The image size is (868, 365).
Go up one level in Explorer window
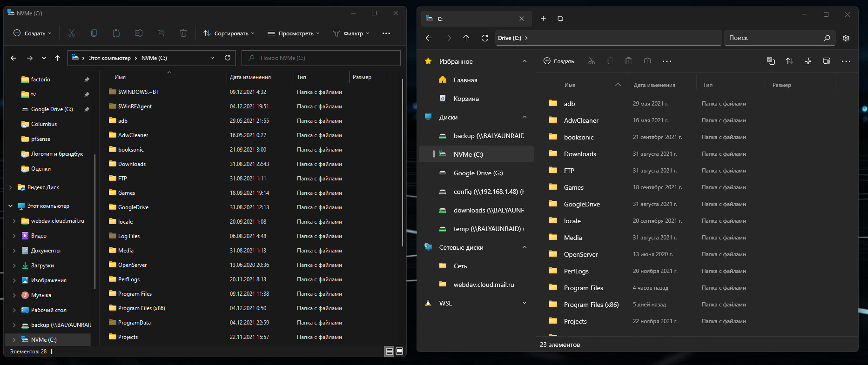pyautogui.click(x=58, y=58)
